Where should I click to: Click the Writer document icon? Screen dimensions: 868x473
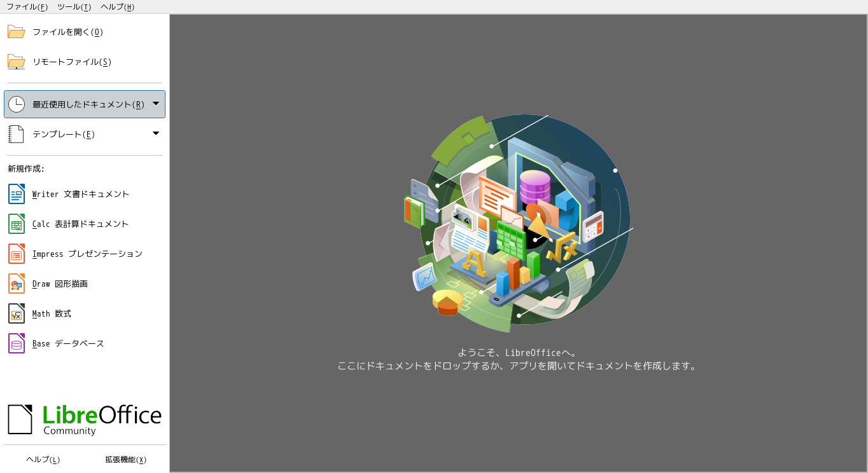point(17,194)
